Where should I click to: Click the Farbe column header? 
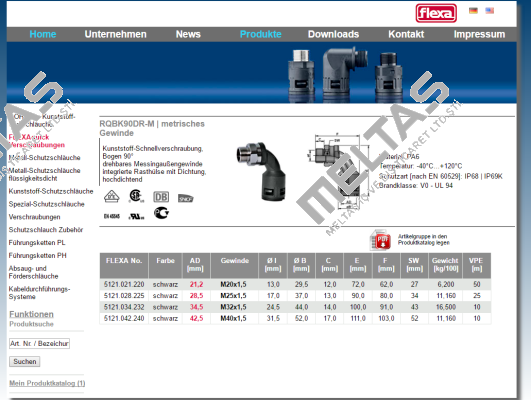click(165, 265)
